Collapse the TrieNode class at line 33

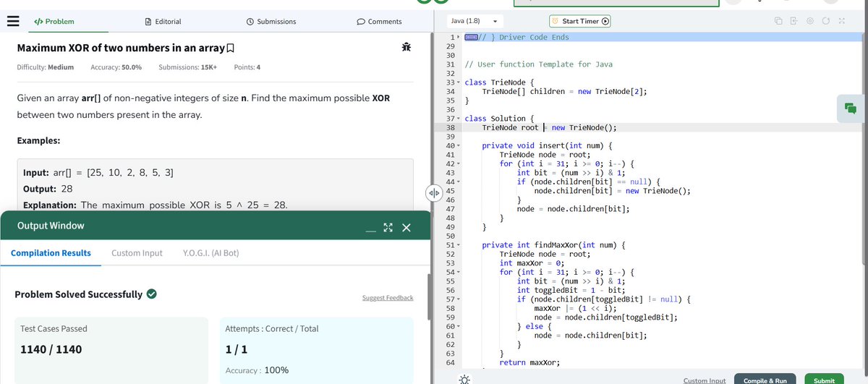(459, 82)
